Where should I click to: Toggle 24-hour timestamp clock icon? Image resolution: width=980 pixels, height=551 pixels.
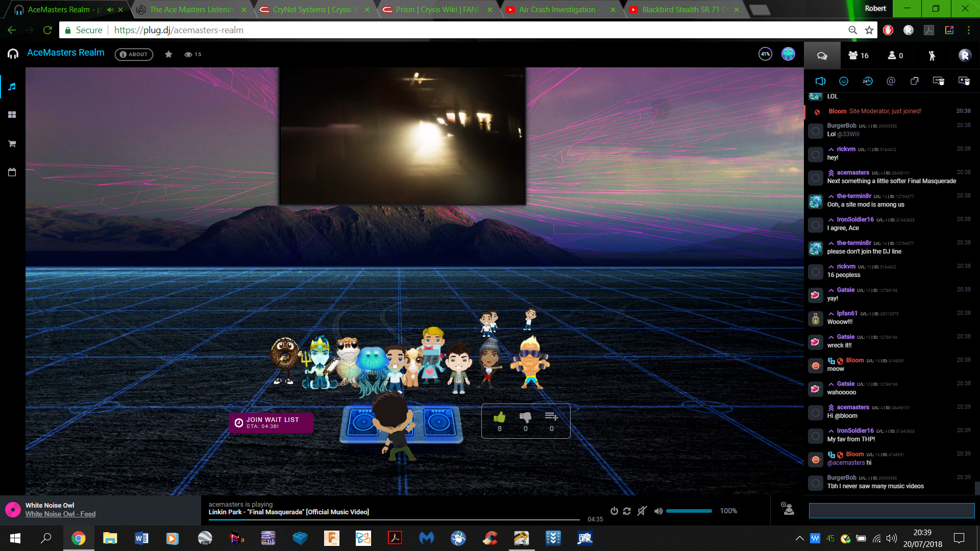(x=867, y=81)
